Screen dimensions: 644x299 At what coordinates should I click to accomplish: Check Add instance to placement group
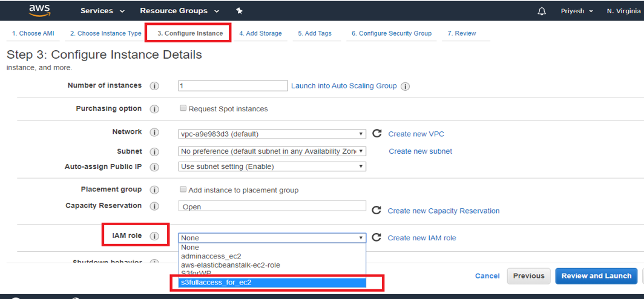point(183,189)
